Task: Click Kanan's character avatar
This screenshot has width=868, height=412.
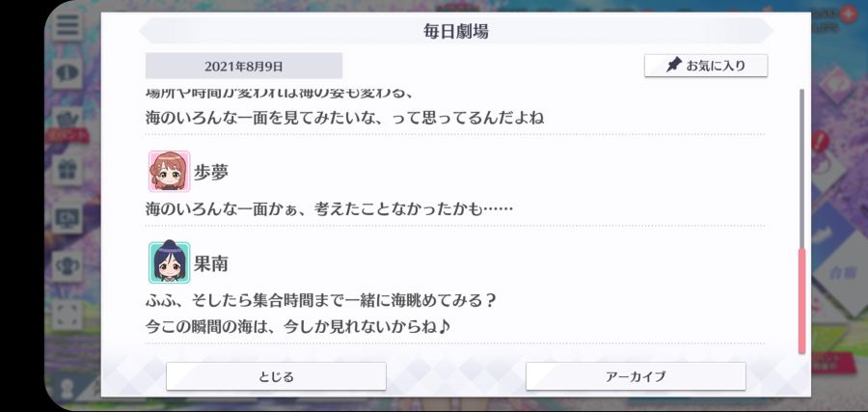Action: pyautogui.click(x=170, y=262)
